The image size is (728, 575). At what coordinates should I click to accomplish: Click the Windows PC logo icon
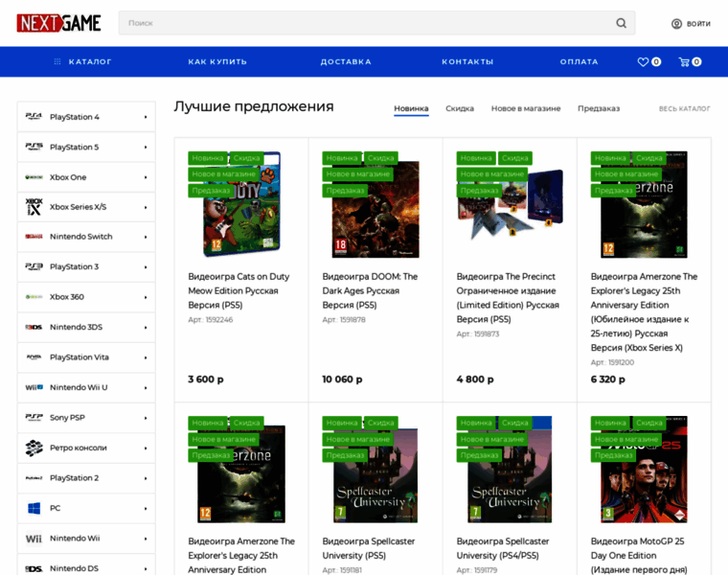34,508
